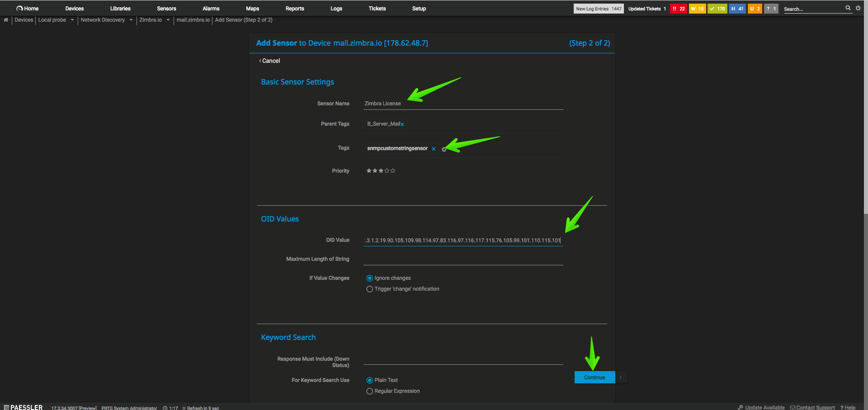Click the mail.zimbra.io device title link

coord(381,43)
